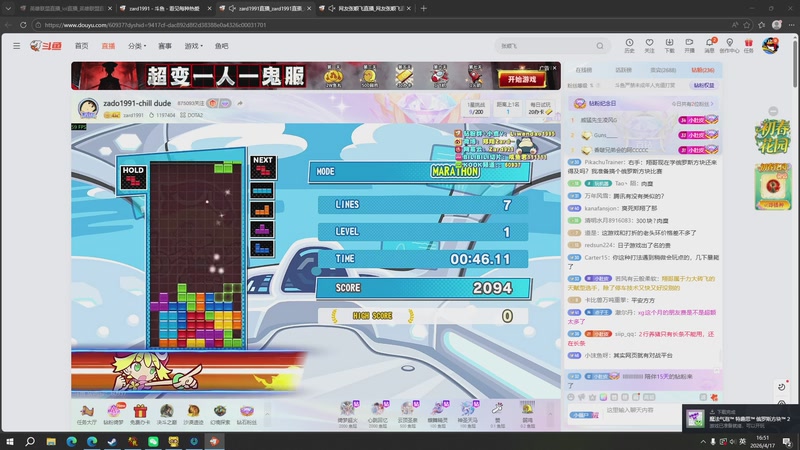The image size is (800, 450).
Task: Open Steam from the taskbar
Action: (112, 441)
